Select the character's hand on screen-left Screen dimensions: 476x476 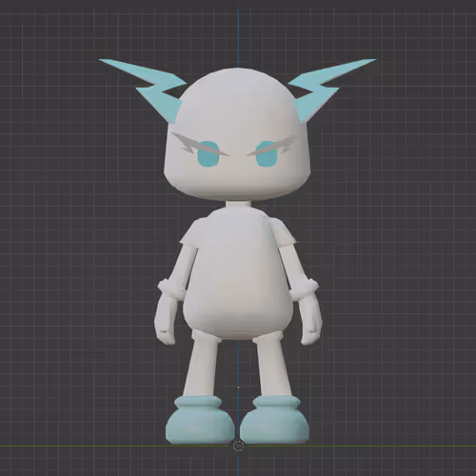(x=166, y=317)
